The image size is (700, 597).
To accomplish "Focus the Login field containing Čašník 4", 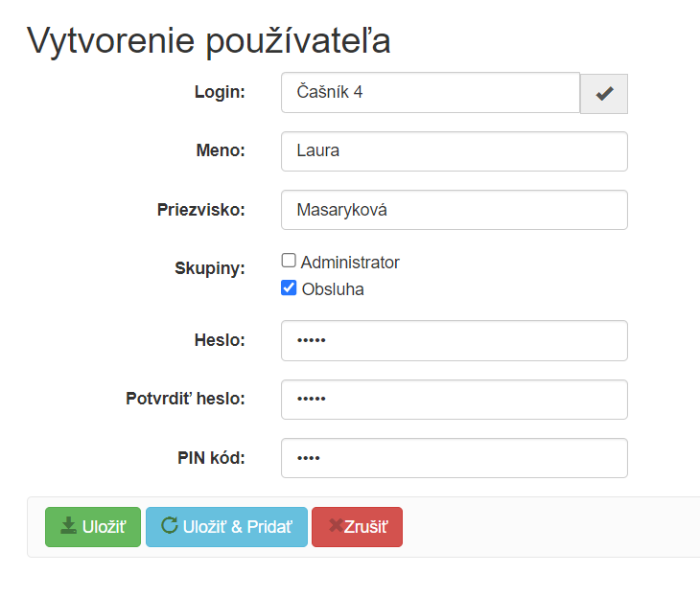I will coord(430,93).
